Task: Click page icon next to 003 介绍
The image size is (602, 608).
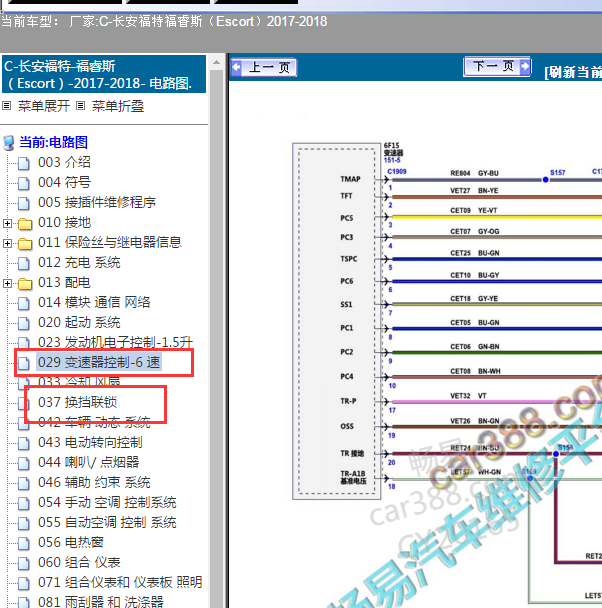Action: coord(24,163)
